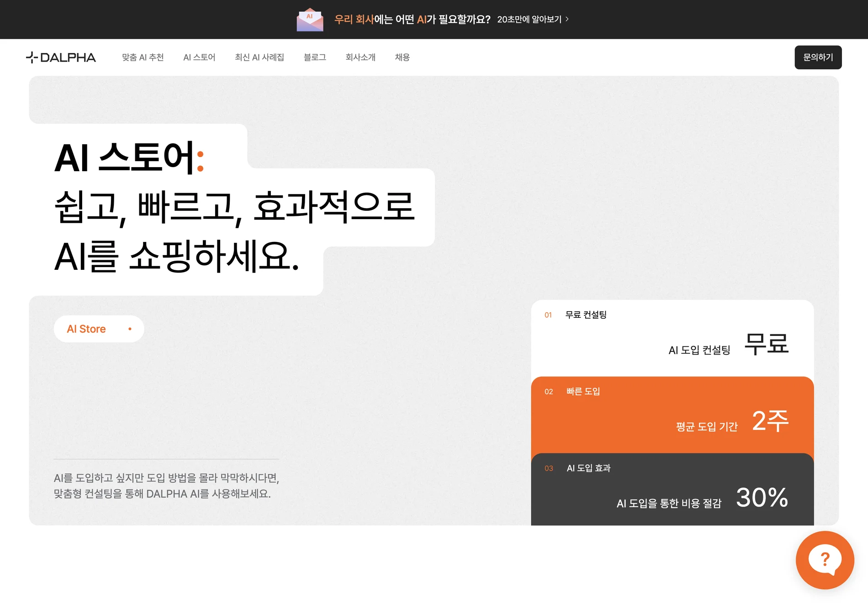868x603 pixels.
Task: Click the arrow after 20초만에 알아보기
Action: click(567, 19)
